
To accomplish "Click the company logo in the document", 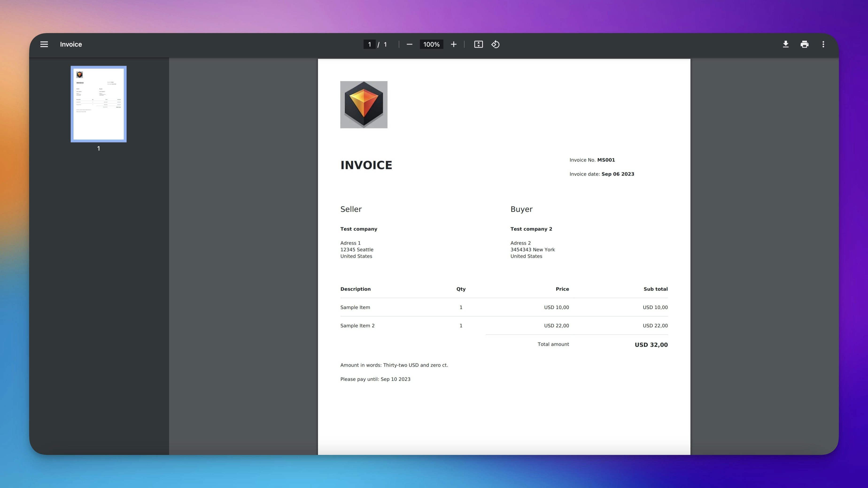I will pos(364,104).
